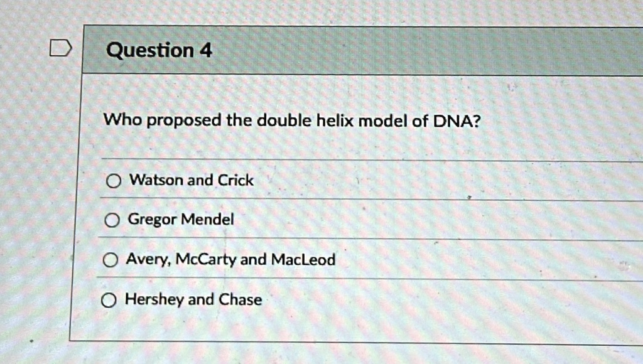Click the Question 4 title text
This screenshot has height=364, width=643.
tap(158, 50)
